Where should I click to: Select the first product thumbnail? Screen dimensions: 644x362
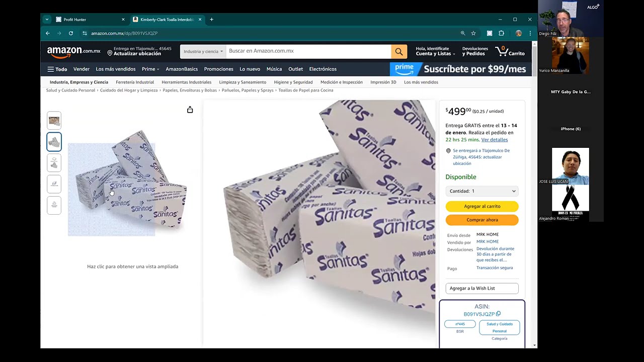[x=54, y=121]
